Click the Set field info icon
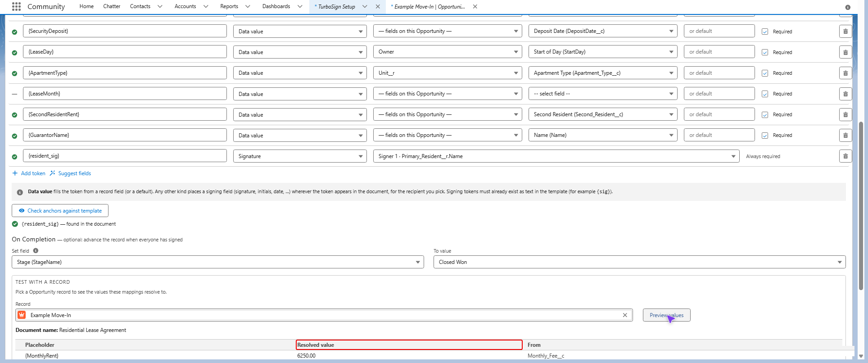The width and height of the screenshot is (868, 363). [36, 251]
